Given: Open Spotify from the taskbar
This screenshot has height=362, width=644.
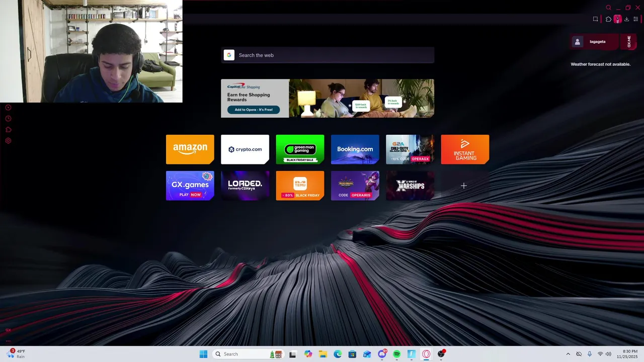Looking at the screenshot, I should (x=396, y=354).
